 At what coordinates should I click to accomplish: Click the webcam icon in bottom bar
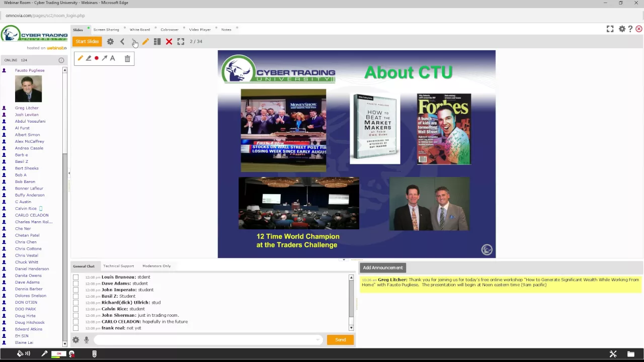[72, 354]
